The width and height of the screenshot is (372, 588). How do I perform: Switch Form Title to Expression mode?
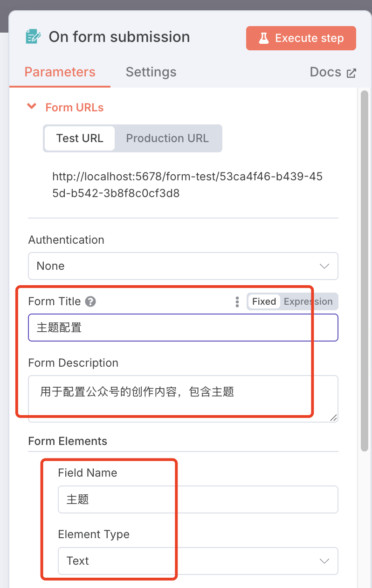[308, 301]
